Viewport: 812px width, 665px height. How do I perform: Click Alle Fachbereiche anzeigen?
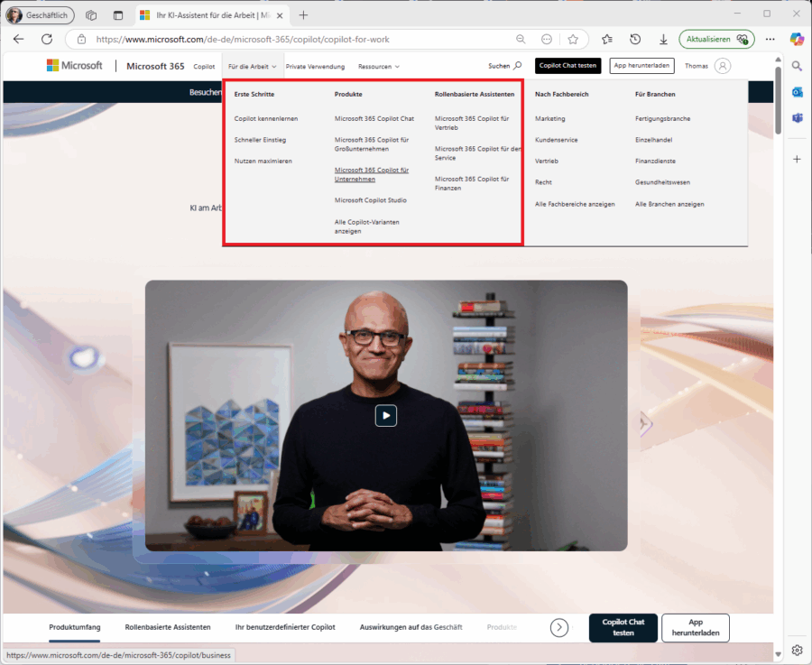click(x=575, y=204)
